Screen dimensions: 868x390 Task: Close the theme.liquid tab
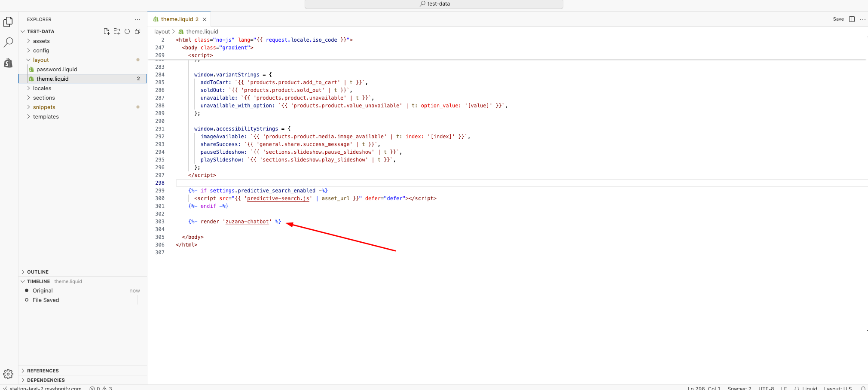[205, 19]
